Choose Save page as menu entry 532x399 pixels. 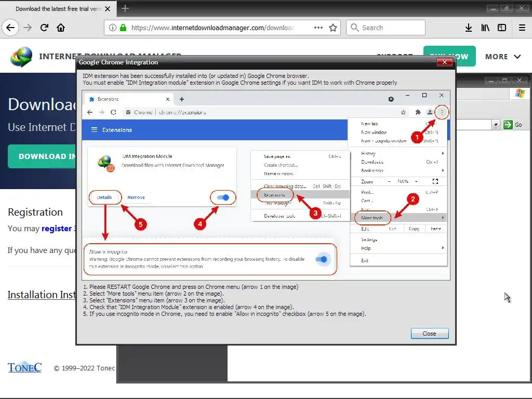click(x=300, y=156)
